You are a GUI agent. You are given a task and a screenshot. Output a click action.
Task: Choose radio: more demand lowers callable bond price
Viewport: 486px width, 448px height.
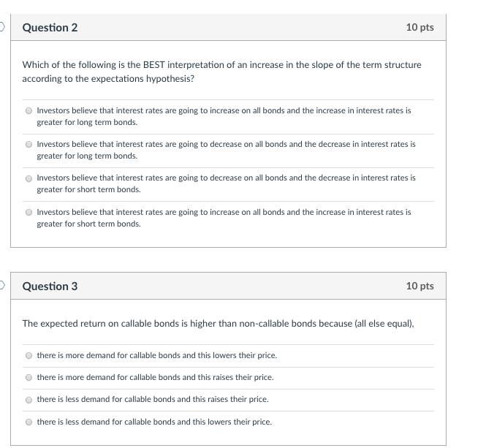(29, 356)
